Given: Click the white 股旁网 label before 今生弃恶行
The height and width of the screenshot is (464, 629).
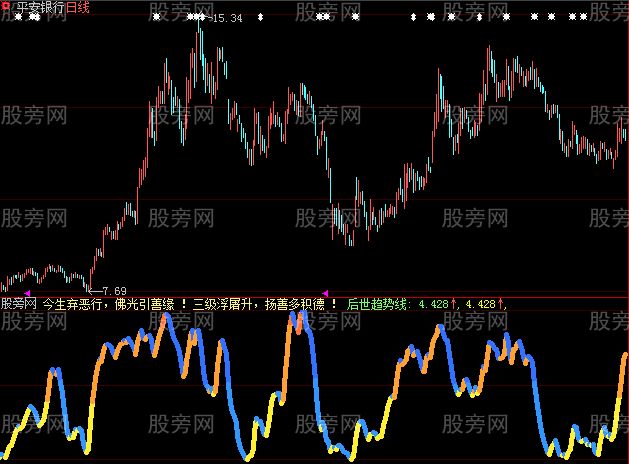Looking at the screenshot, I should pos(18,304).
